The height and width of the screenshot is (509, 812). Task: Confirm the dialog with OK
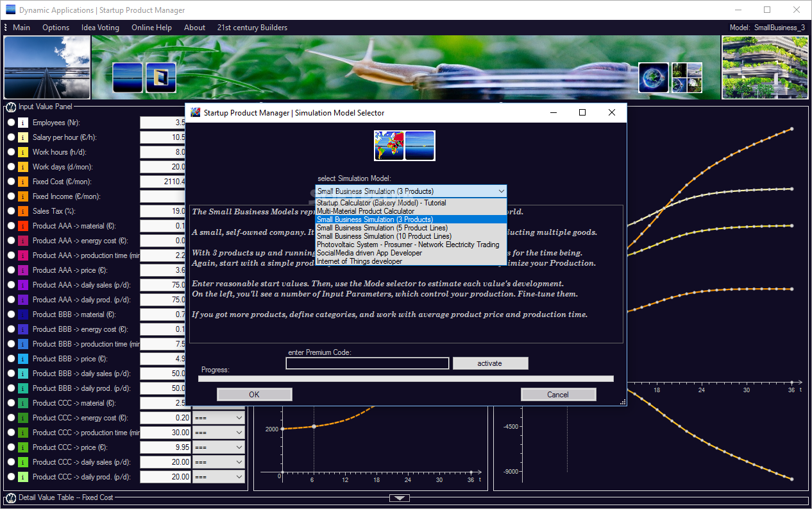[x=254, y=394]
